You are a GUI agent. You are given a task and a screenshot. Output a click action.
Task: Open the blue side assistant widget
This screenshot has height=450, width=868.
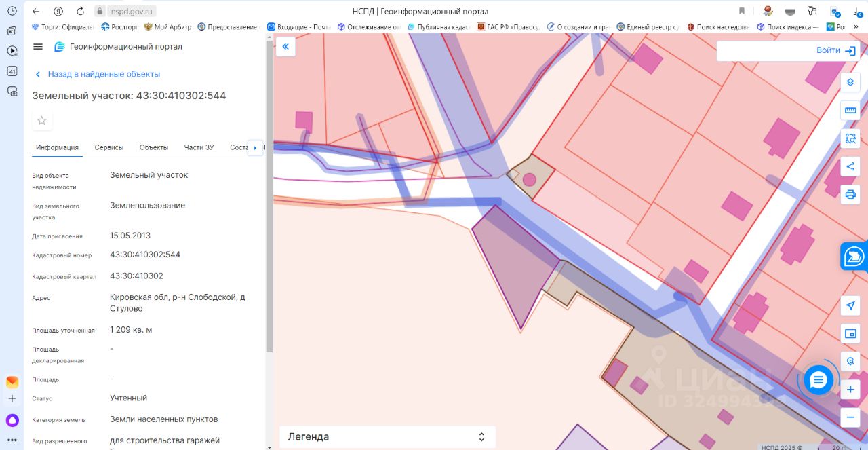(x=854, y=257)
